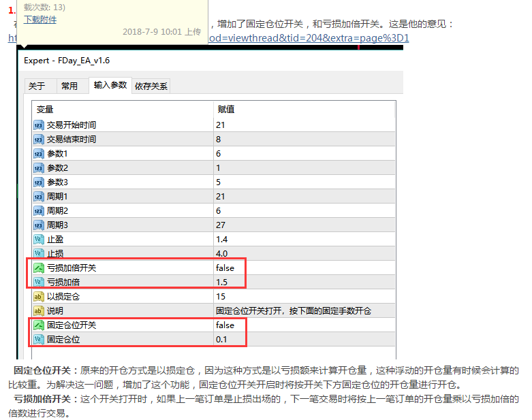532x420 pixels.
Task: Click the icon beside 交易开始时间
Action: [39, 125]
